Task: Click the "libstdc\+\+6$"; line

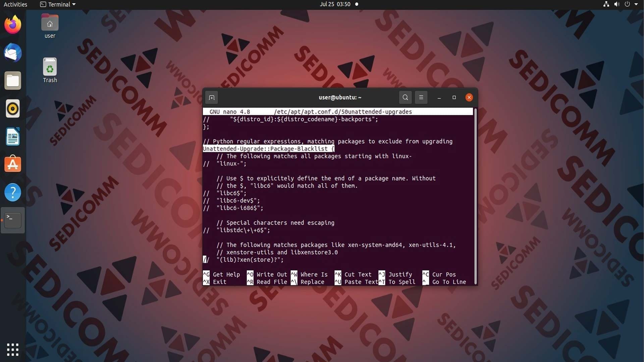Action: pos(236,230)
